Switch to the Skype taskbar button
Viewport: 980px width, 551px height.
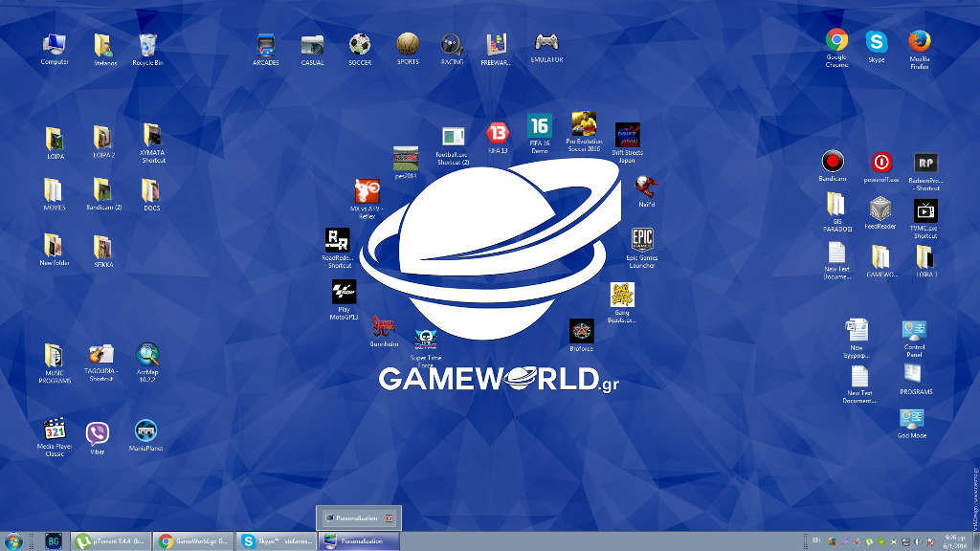(277, 541)
